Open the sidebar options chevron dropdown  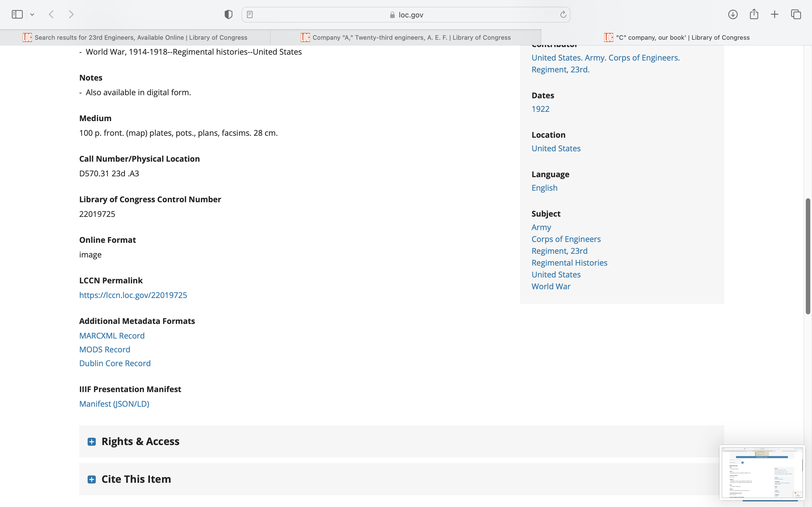click(32, 14)
